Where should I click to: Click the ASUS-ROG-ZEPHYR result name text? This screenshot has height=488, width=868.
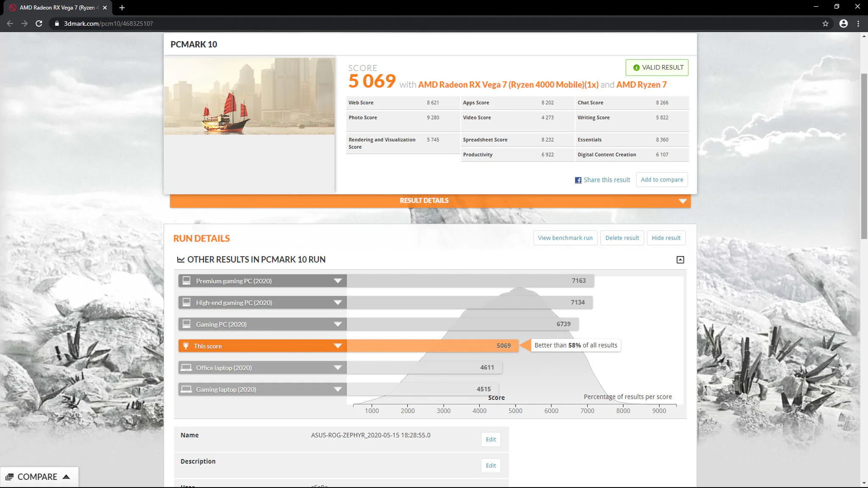pos(370,435)
